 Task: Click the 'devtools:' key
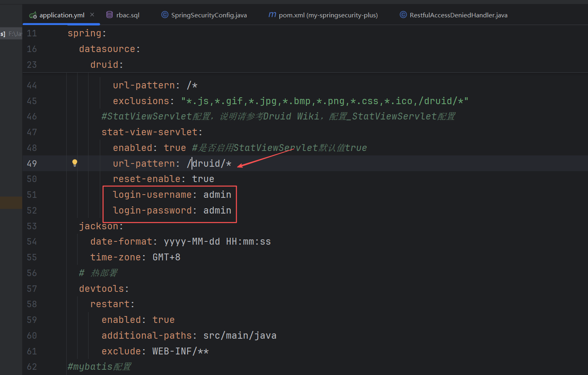(104, 289)
